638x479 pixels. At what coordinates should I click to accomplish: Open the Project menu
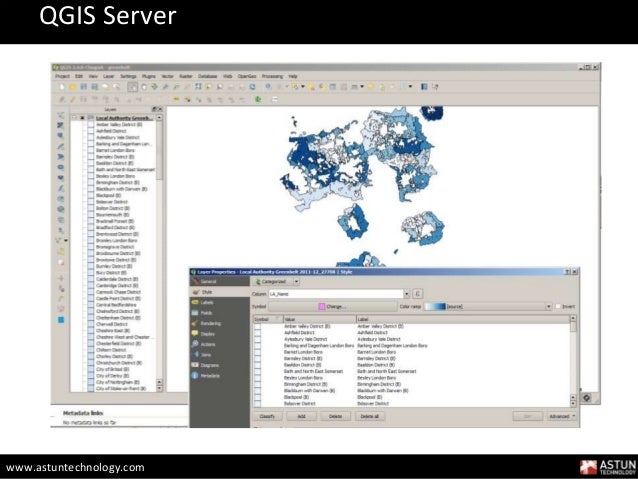(x=62, y=76)
